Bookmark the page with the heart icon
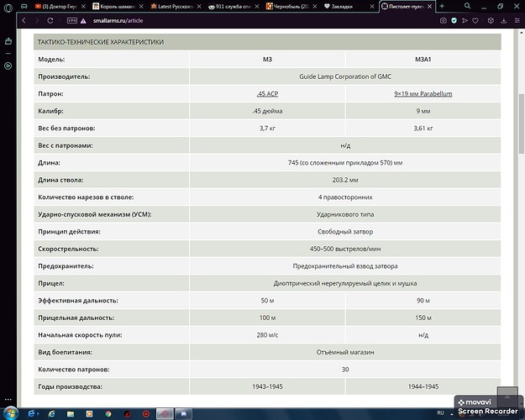525x420 pixels. [475, 20]
